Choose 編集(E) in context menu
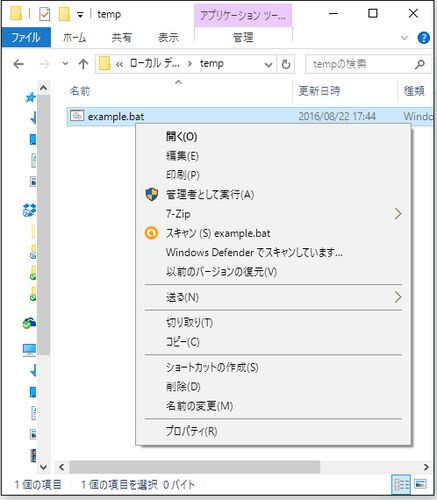 [x=273, y=156]
